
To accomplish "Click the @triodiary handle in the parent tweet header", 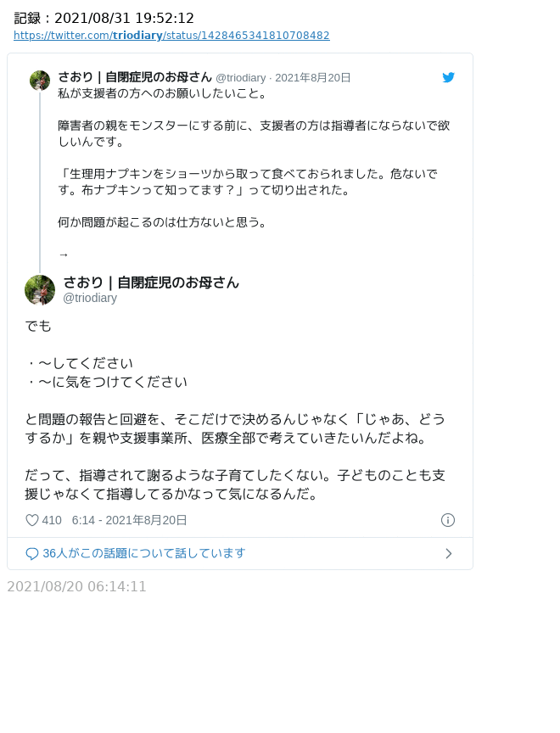I will 240,78.
